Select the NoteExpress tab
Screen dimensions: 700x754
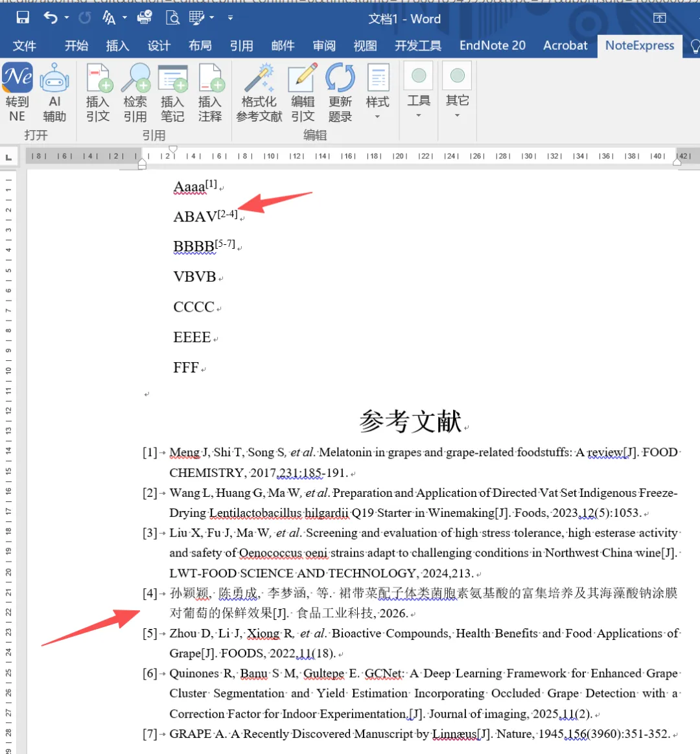tap(639, 46)
